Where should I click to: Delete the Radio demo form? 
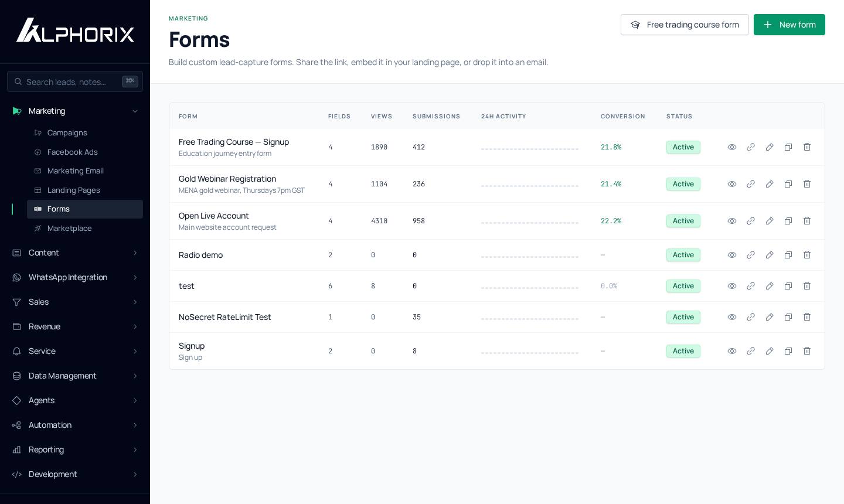(x=807, y=255)
